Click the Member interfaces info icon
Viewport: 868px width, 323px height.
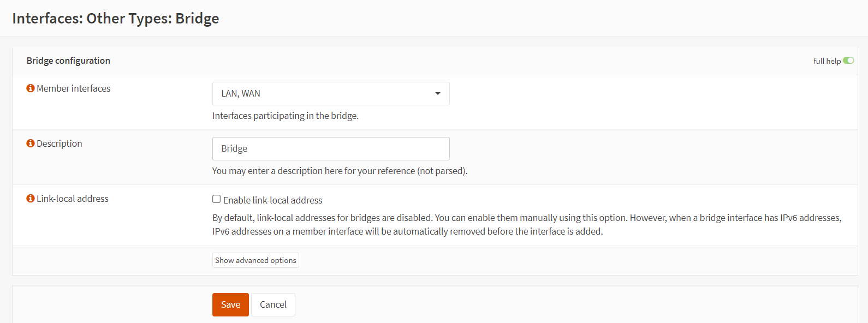pos(31,88)
